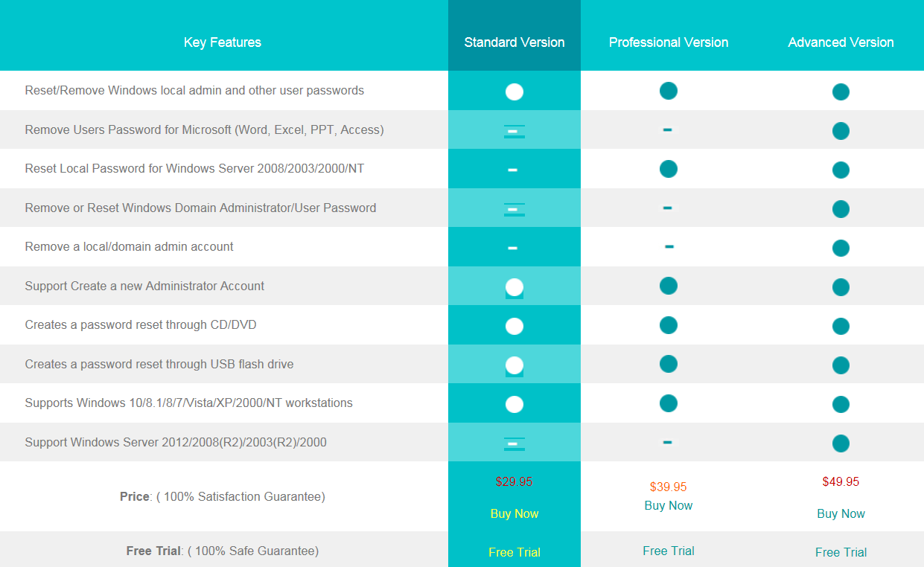Open the Advanced Version Free Trial

tap(841, 552)
